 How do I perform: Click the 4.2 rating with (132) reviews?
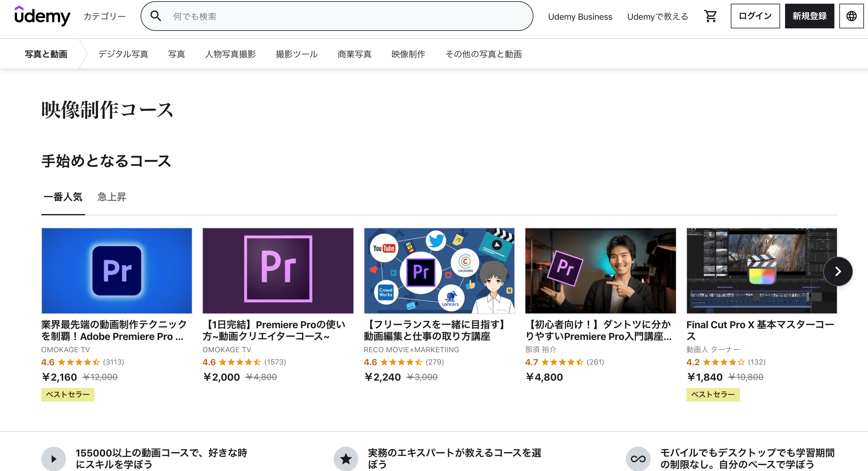point(726,362)
